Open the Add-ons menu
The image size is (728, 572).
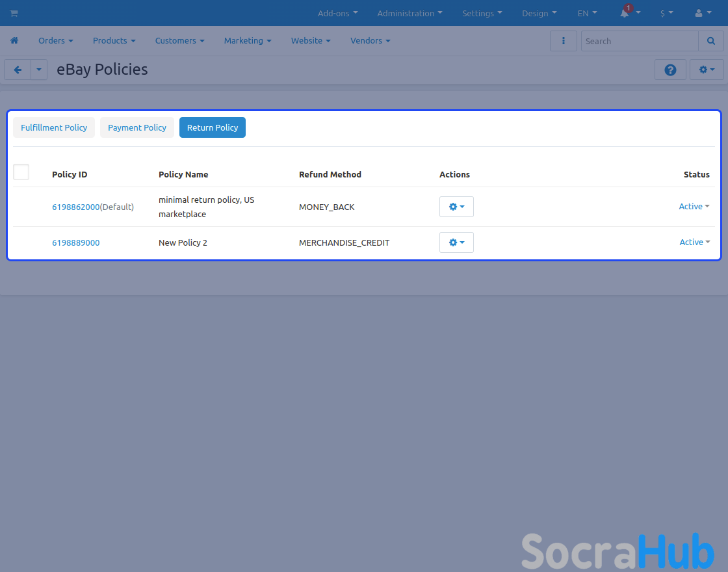(337, 13)
